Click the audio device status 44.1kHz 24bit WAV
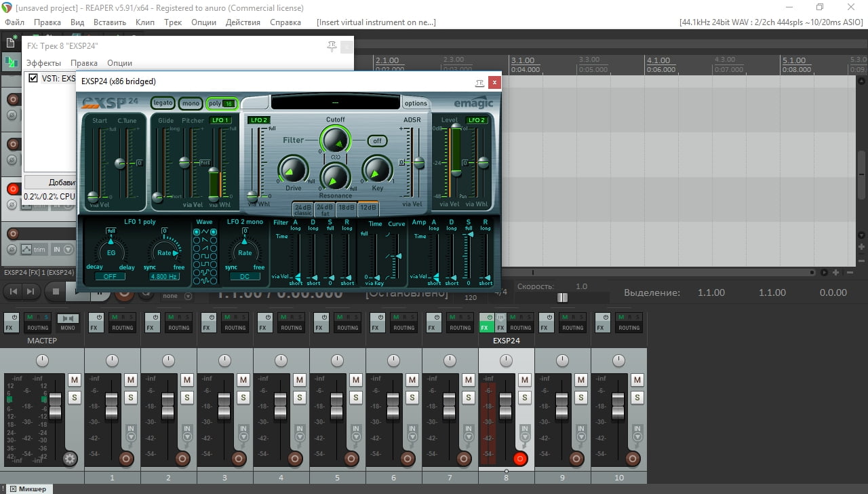868x494 pixels. (x=772, y=22)
